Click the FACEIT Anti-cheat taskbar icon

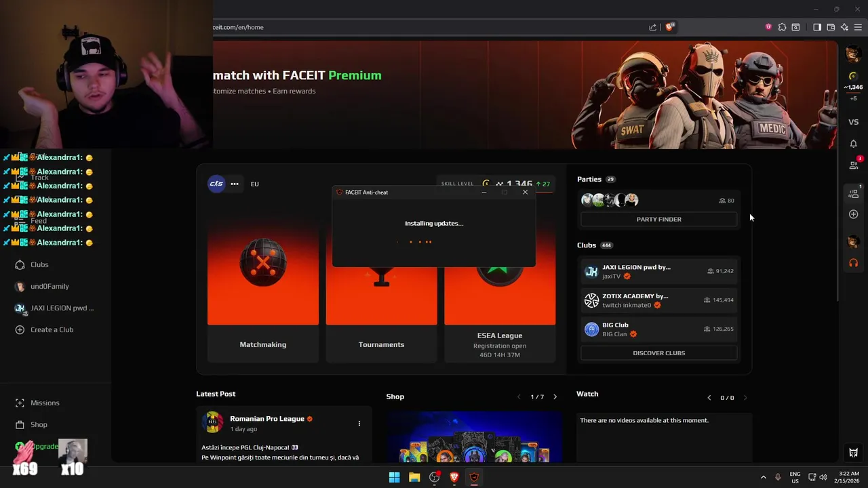coord(474,477)
